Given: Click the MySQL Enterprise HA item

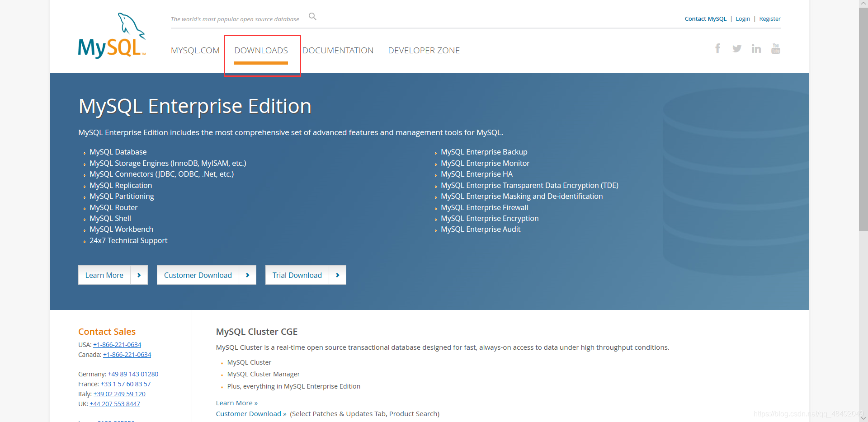Looking at the screenshot, I should (x=476, y=174).
